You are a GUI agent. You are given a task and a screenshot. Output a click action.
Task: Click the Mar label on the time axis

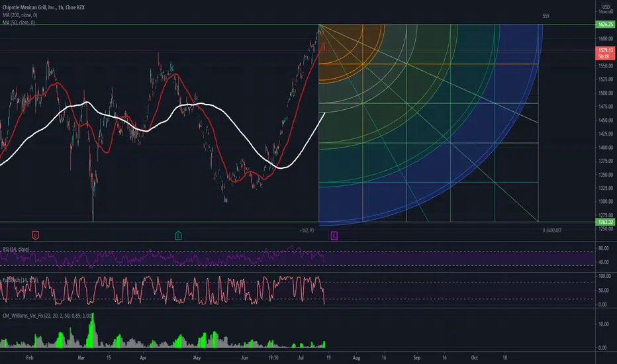pyautogui.click(x=81, y=357)
